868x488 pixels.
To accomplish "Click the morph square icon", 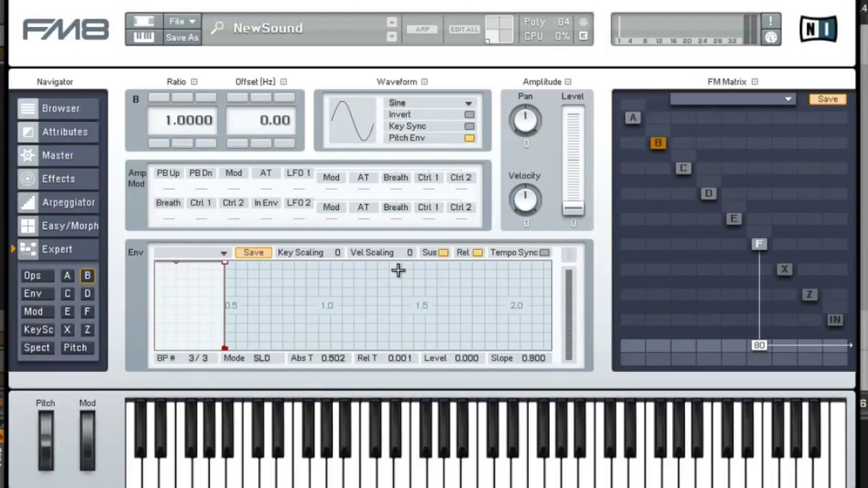I will pyautogui.click(x=500, y=28).
